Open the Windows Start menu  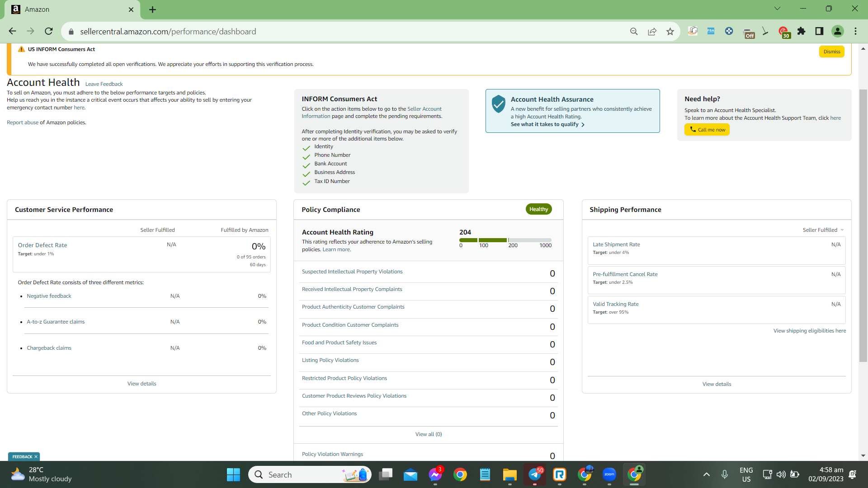[233, 474]
